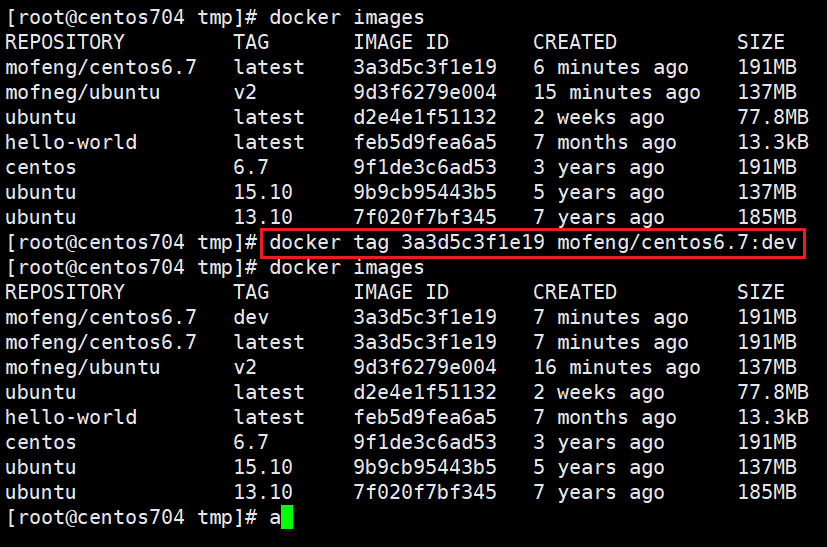The image size is (827, 547).
Task: Click the last shell prompt line
Action: point(149,517)
